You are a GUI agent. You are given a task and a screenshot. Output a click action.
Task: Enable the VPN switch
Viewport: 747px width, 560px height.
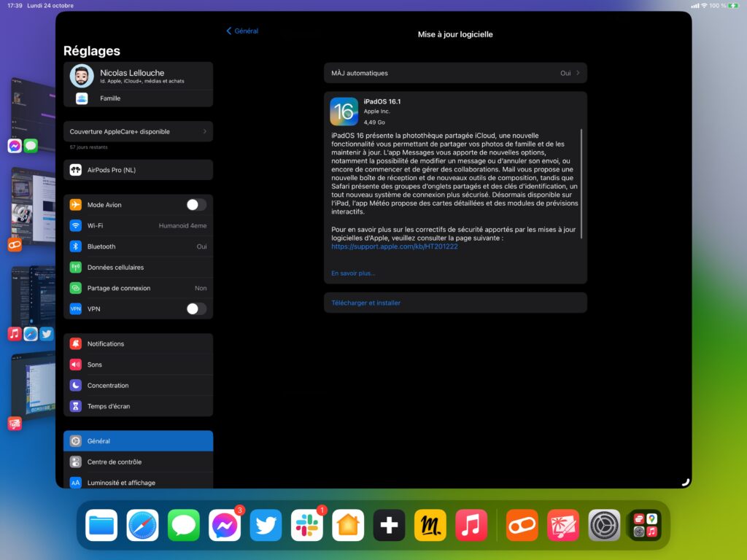(196, 309)
